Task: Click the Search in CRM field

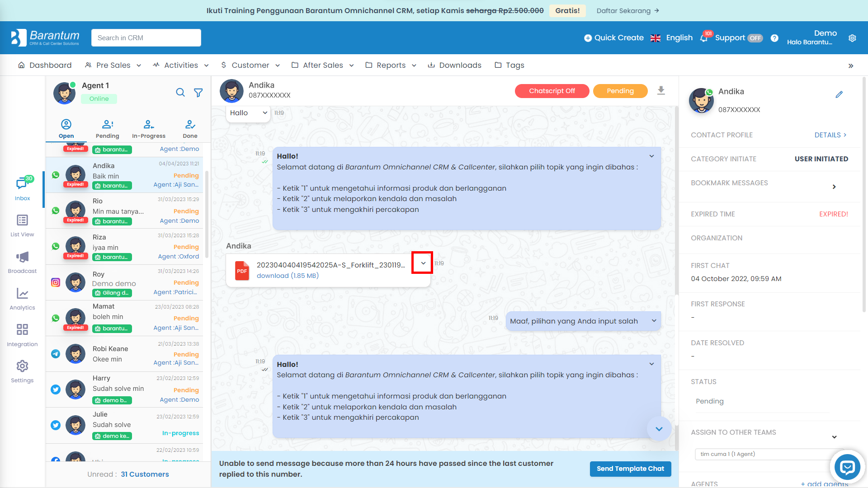Action: click(146, 38)
